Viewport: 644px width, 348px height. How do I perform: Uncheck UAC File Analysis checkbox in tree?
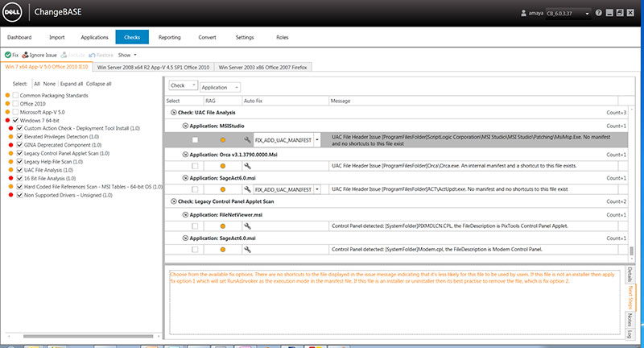click(x=19, y=170)
